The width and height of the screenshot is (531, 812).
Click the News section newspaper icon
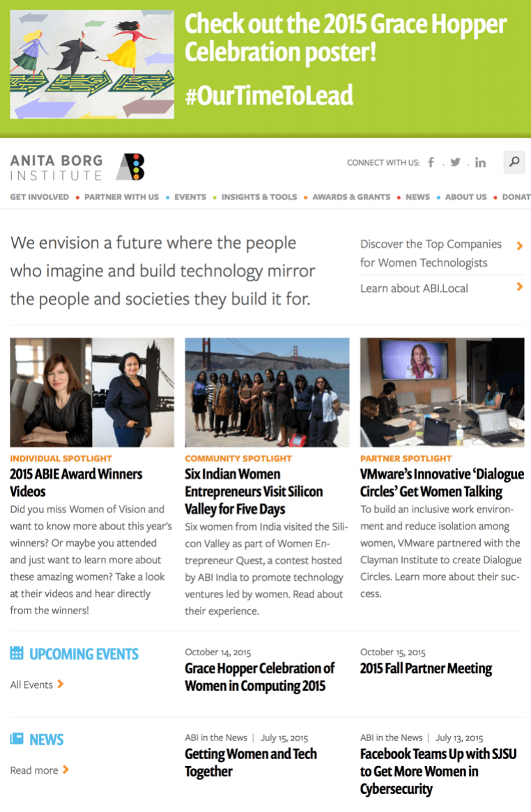pyautogui.click(x=17, y=738)
